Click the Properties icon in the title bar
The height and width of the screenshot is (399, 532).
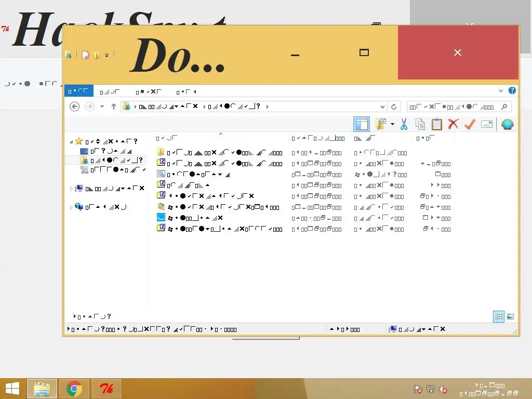(86, 55)
